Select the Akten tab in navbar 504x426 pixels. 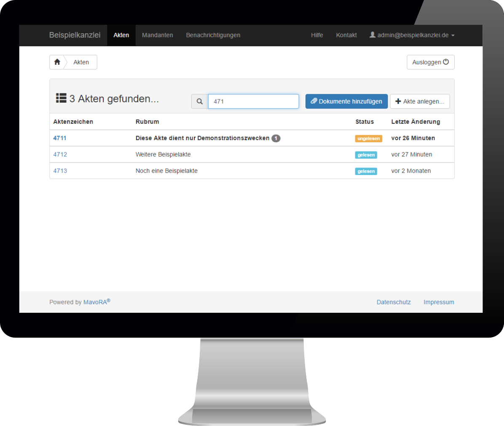(x=121, y=35)
